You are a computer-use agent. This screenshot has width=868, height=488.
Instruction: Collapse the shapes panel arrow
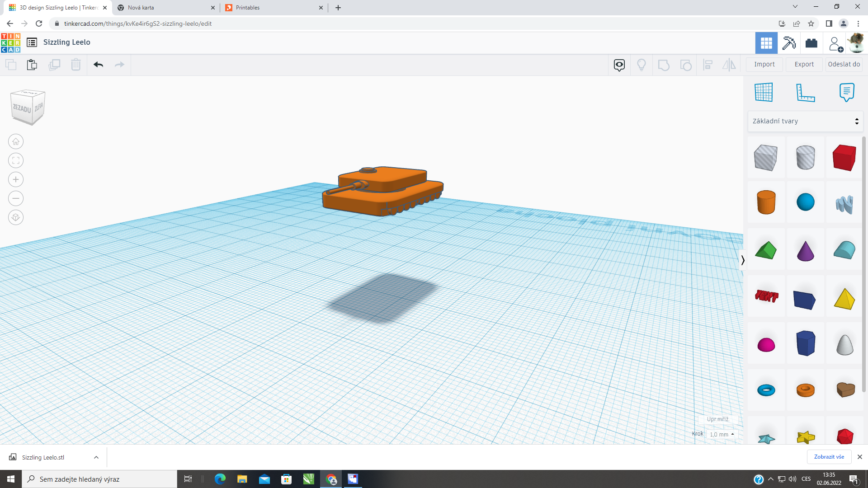coord(742,260)
